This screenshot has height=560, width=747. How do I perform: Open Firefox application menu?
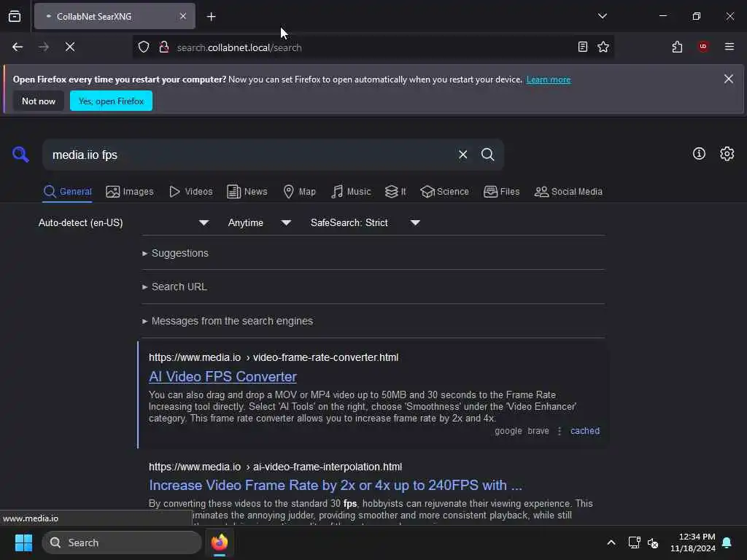[x=729, y=47]
